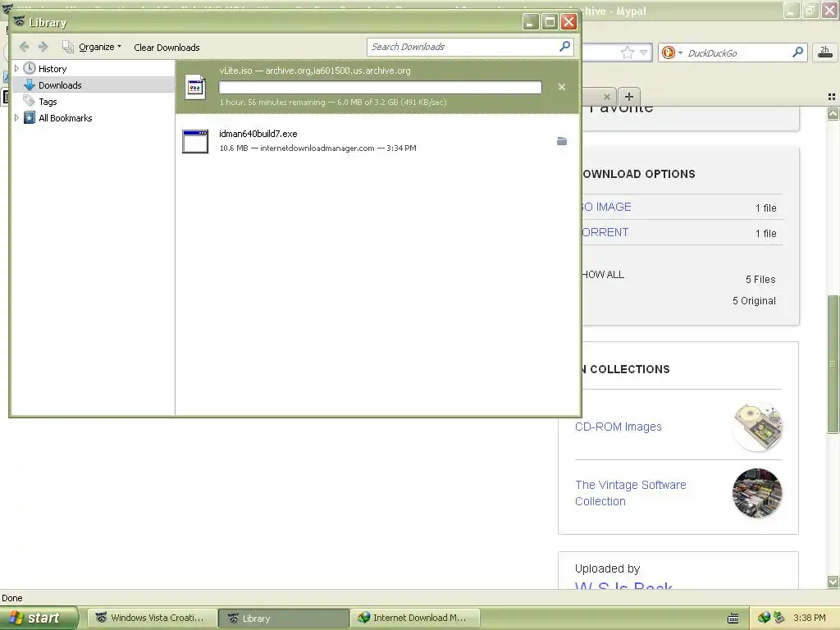840x630 pixels.
Task: Click the All Bookmarks star icon
Action: (x=30, y=118)
